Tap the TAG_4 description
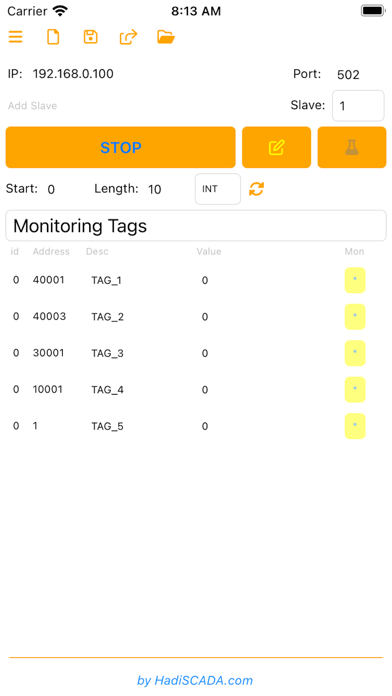The height and width of the screenshot is (696, 392). [x=107, y=390]
